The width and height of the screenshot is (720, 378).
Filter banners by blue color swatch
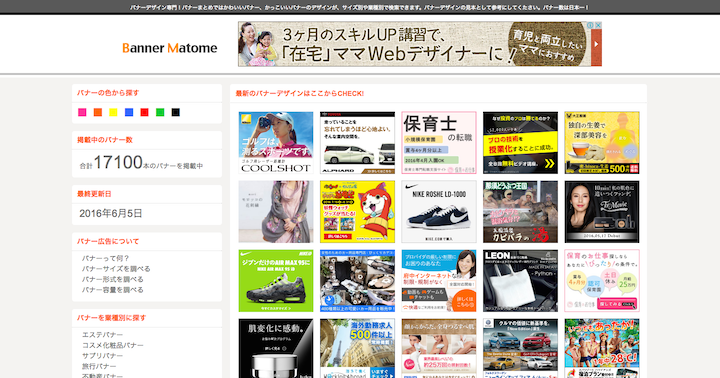129,112
